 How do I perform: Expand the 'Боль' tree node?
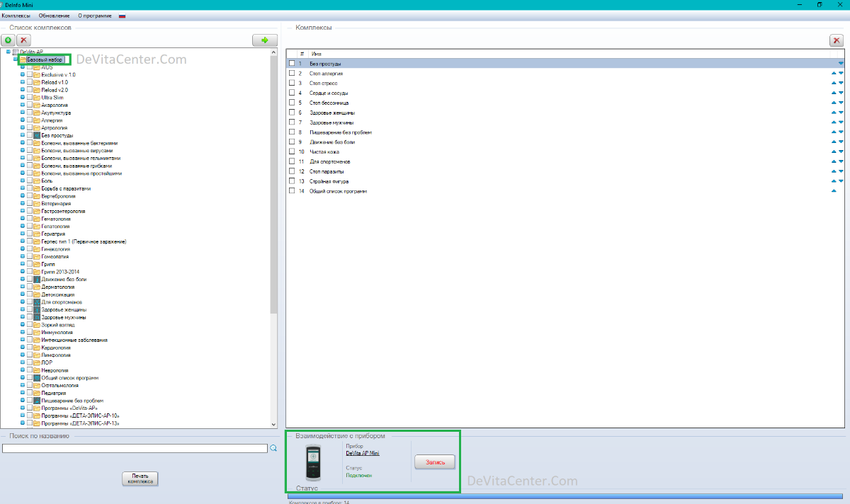[22, 181]
